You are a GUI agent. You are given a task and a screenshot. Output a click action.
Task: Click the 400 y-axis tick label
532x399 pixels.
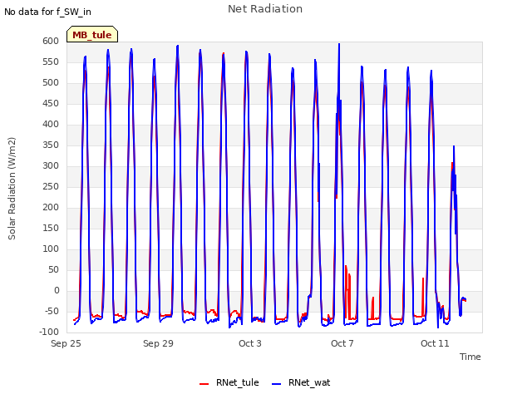tap(51, 124)
